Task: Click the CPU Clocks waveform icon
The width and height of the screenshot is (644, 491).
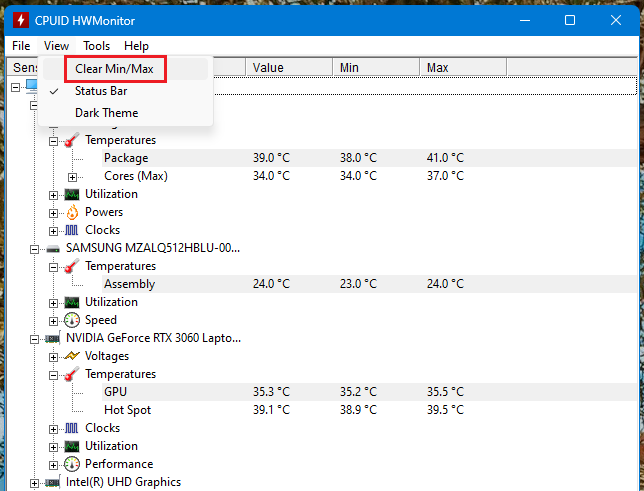Action: coord(71,230)
